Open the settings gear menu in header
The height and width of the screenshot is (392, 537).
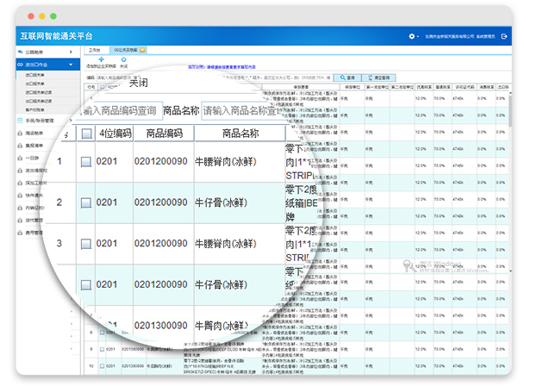coord(412,36)
